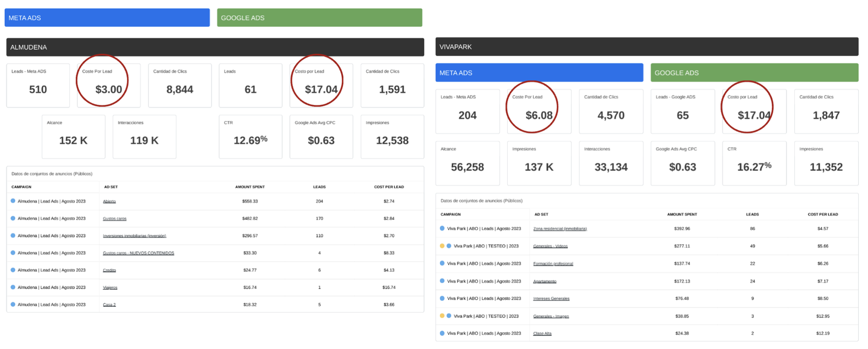This screenshot has height=349, width=868.
Task: Select the Almudena Leads - Meta ADS card showing 510
Action: [38, 86]
